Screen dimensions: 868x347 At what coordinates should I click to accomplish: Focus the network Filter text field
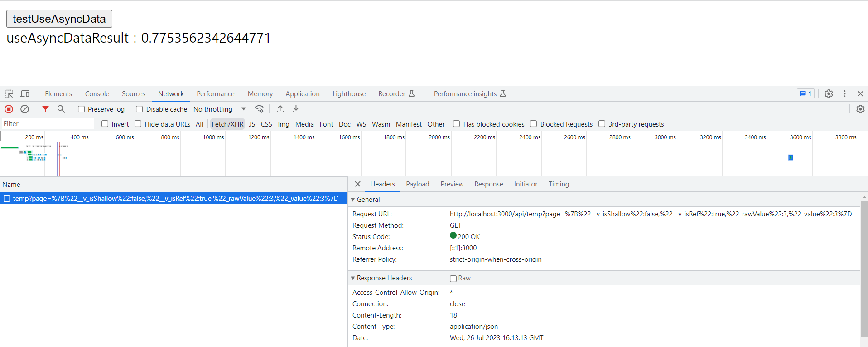point(48,124)
